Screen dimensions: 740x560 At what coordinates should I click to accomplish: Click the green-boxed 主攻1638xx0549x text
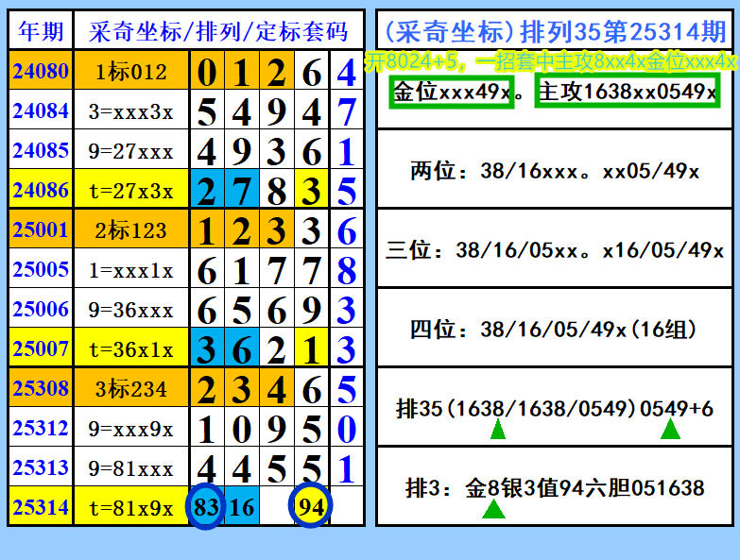tap(628, 91)
